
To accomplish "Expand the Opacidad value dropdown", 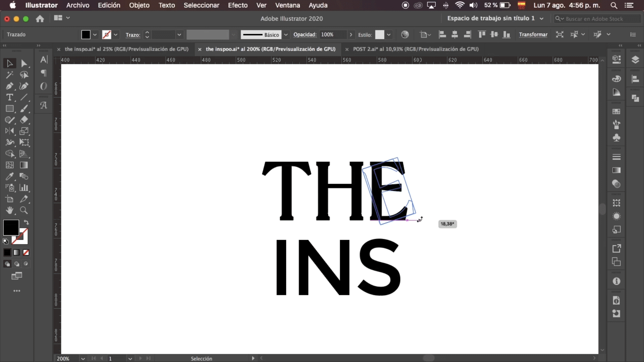I will point(351,35).
